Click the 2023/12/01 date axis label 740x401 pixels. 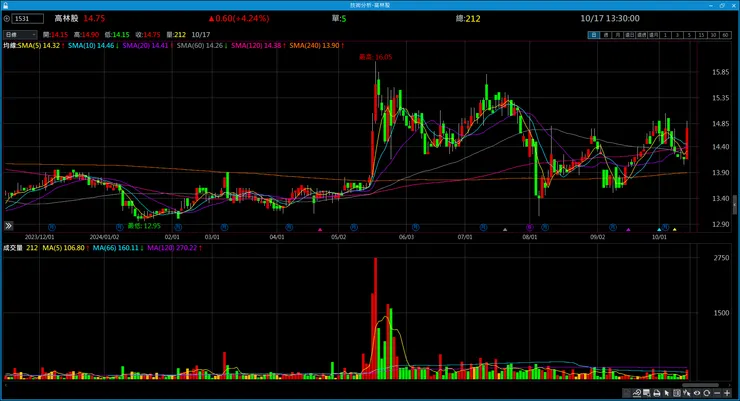click(x=40, y=237)
